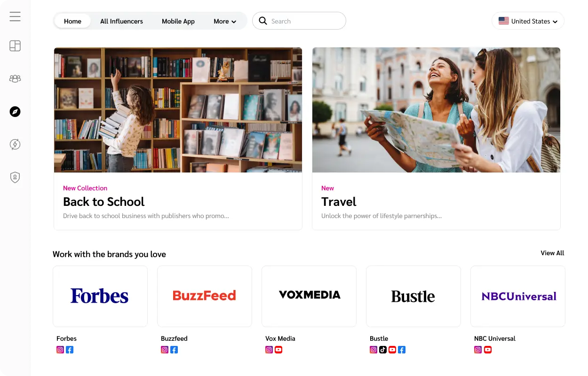Select the compass discover icon in sidebar
This screenshot has width=588, height=376.
(x=15, y=111)
